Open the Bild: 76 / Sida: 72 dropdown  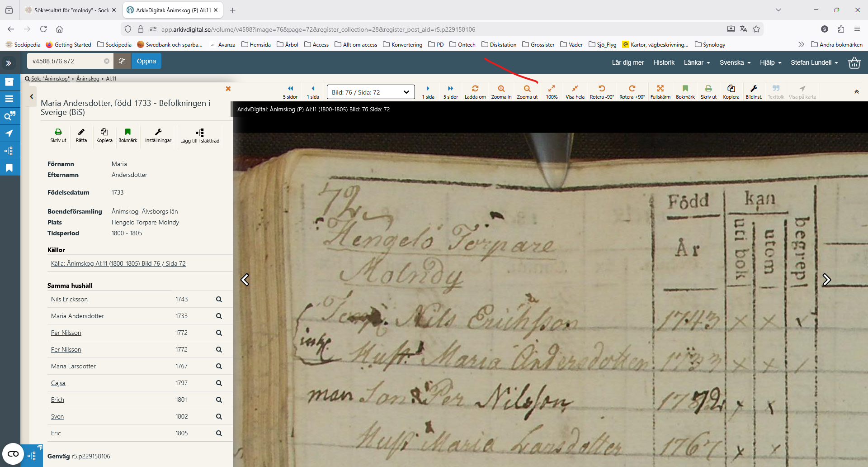(370, 92)
